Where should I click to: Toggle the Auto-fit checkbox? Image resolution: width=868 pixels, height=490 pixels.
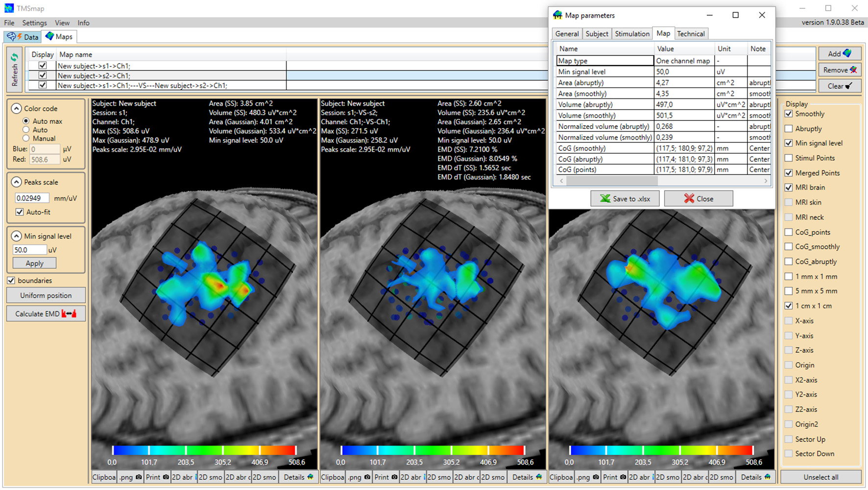coord(20,212)
